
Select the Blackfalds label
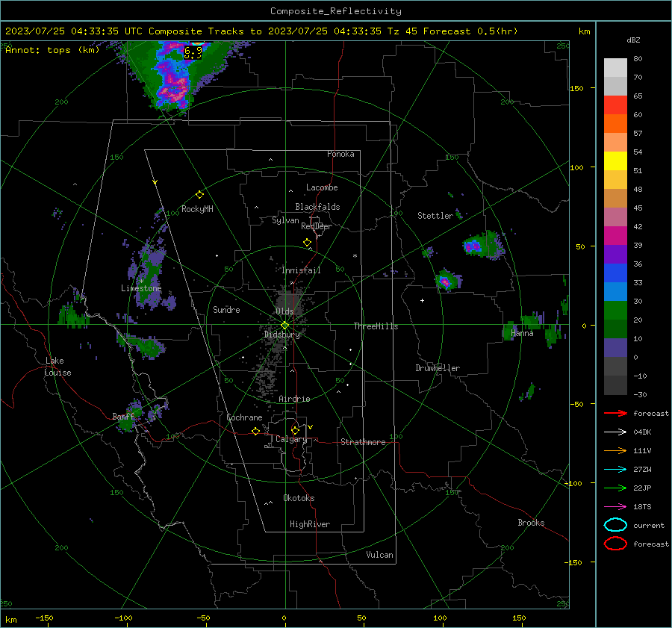(317, 207)
